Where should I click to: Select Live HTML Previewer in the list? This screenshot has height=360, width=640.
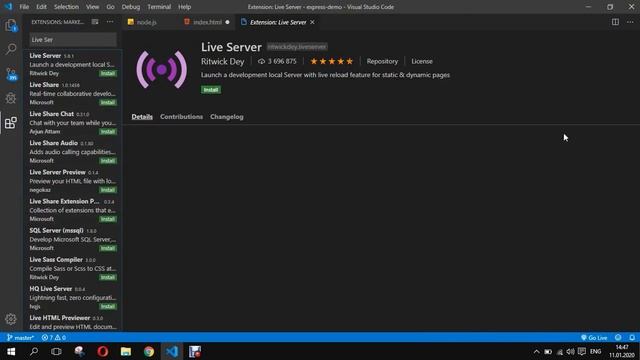pos(73,322)
